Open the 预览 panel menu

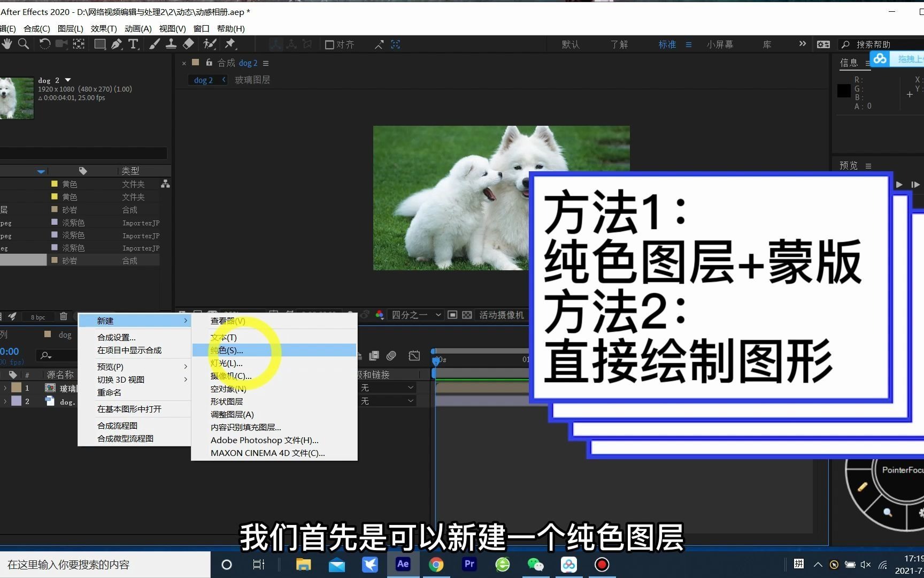tap(868, 166)
